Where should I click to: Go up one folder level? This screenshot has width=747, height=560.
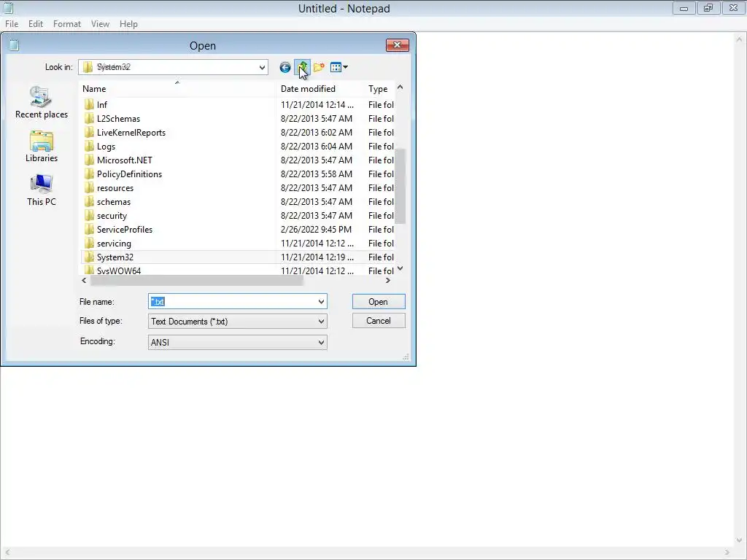click(x=302, y=67)
